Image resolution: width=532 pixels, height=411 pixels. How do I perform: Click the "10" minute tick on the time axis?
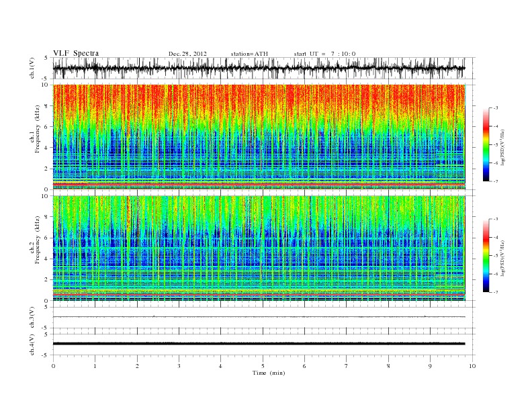pyautogui.click(x=472, y=366)
